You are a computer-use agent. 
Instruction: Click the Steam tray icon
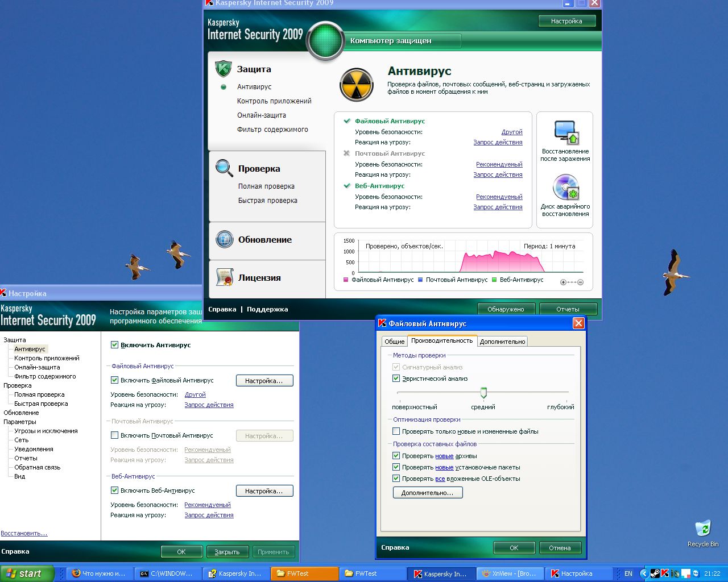655,573
